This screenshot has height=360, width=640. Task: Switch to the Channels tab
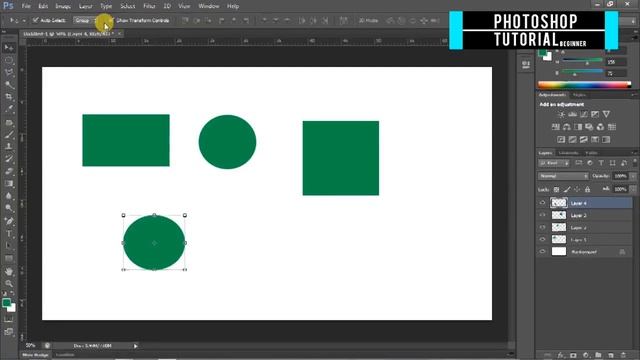[569, 153]
